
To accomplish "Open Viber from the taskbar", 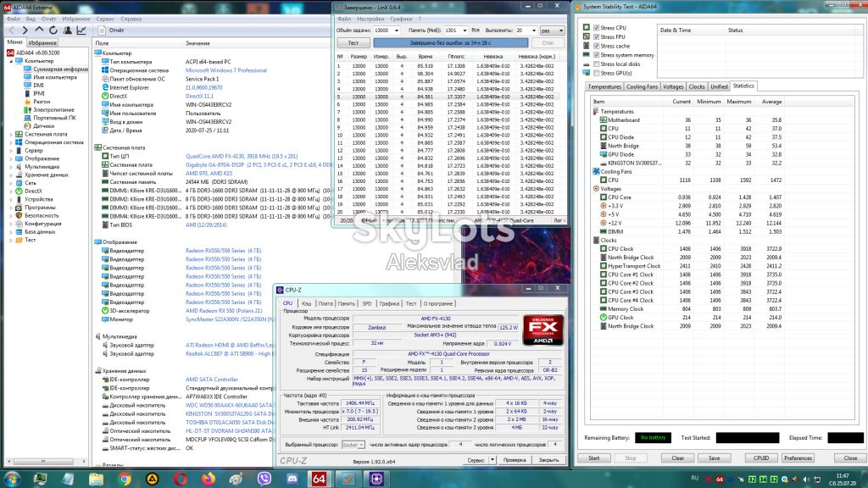I will [264, 479].
